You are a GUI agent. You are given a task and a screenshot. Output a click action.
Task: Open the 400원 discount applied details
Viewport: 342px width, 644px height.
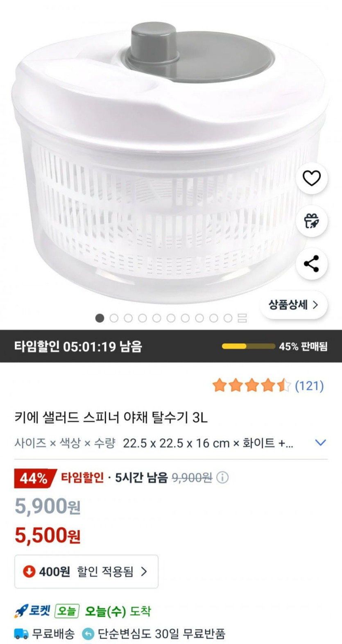(86, 571)
